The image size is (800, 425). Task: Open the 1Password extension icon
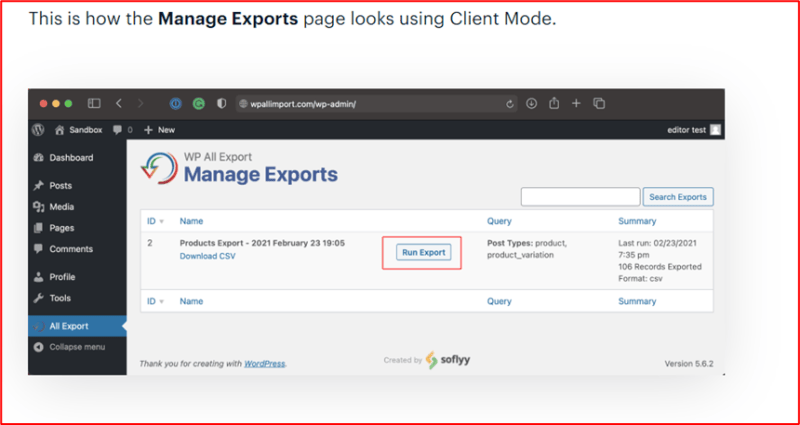(176, 104)
